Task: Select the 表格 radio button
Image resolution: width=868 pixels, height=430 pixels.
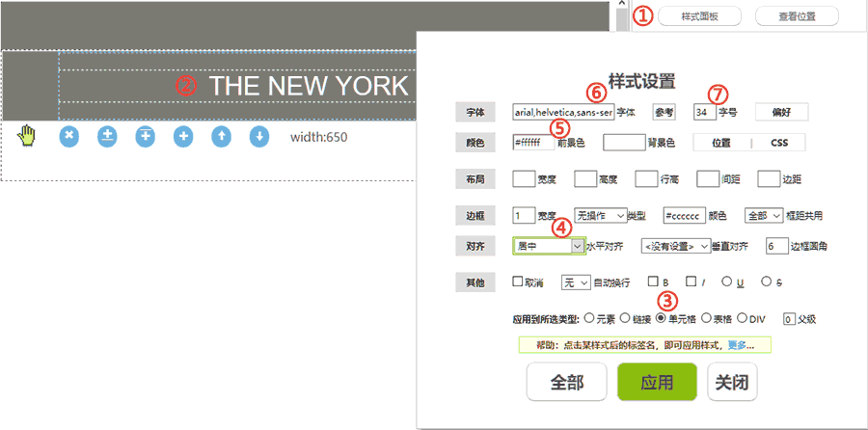Action: (706, 318)
